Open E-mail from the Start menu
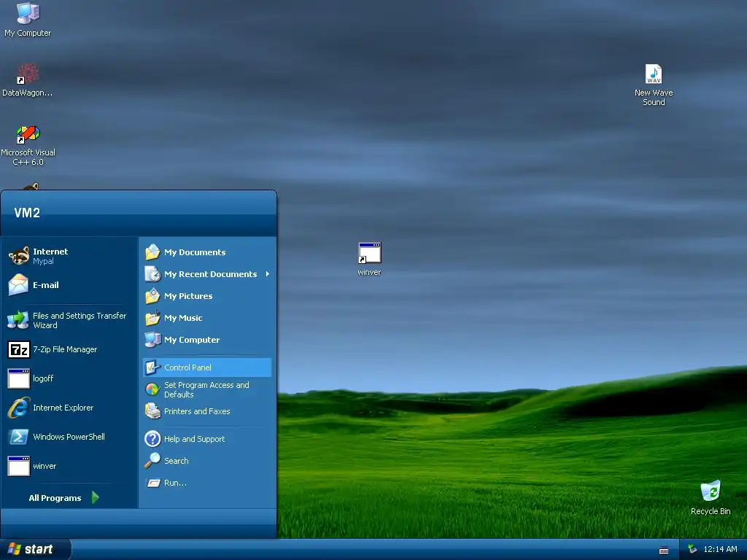 (69, 285)
